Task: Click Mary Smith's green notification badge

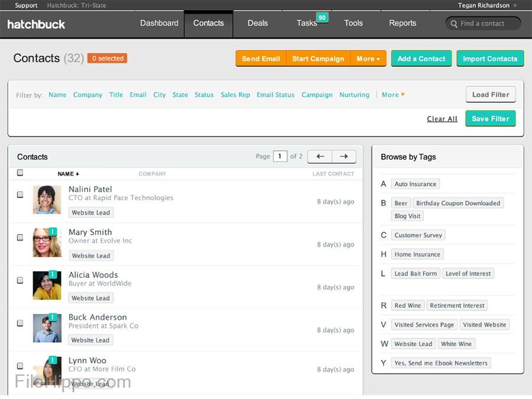Action: point(53,232)
